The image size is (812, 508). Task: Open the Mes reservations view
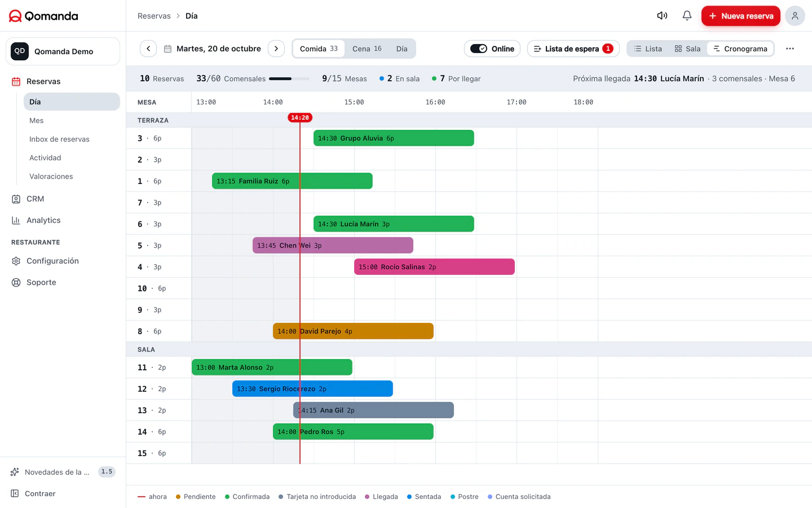pyautogui.click(x=72, y=121)
